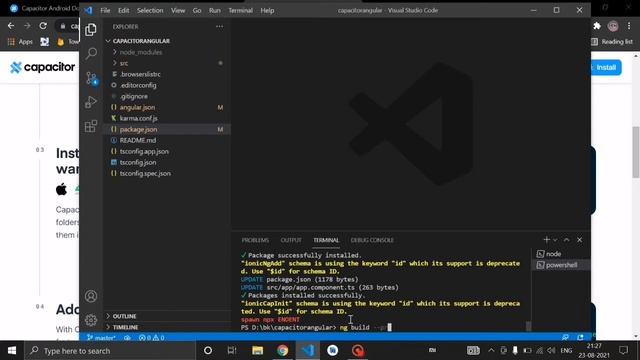Open the Reading list in the browser
640x360 pixels.
[612, 42]
